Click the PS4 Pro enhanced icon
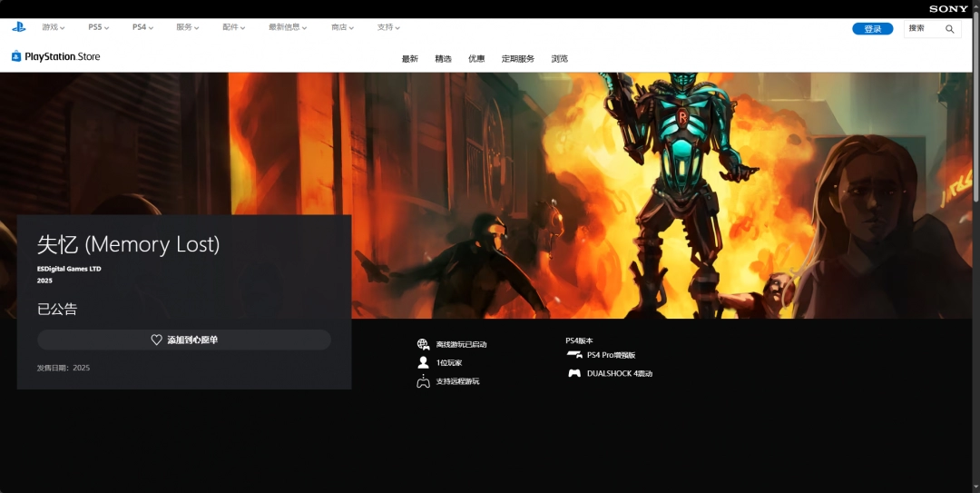This screenshot has height=493, width=980. click(574, 355)
